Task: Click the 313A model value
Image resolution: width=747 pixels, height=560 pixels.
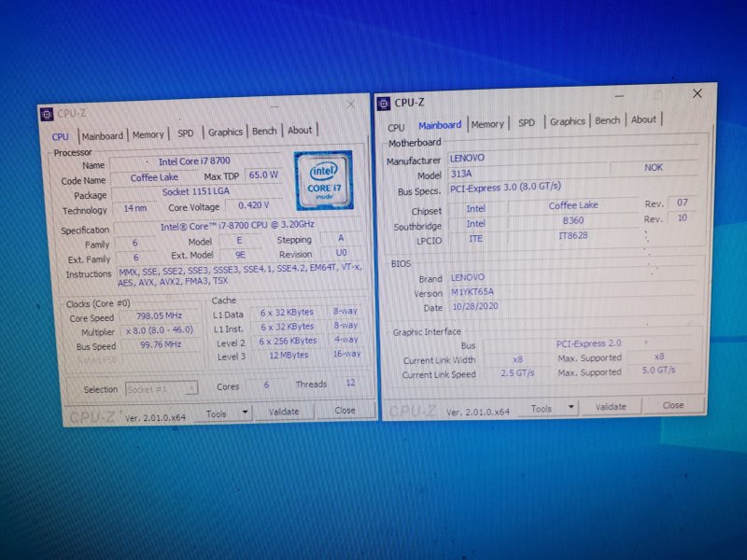Action: (528, 174)
